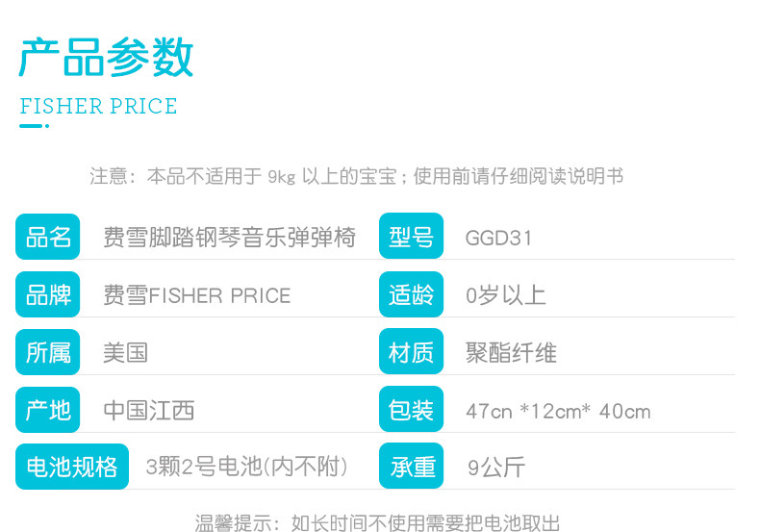Select the 品名 label badge
The height and width of the screenshot is (532, 760).
[x=48, y=237]
